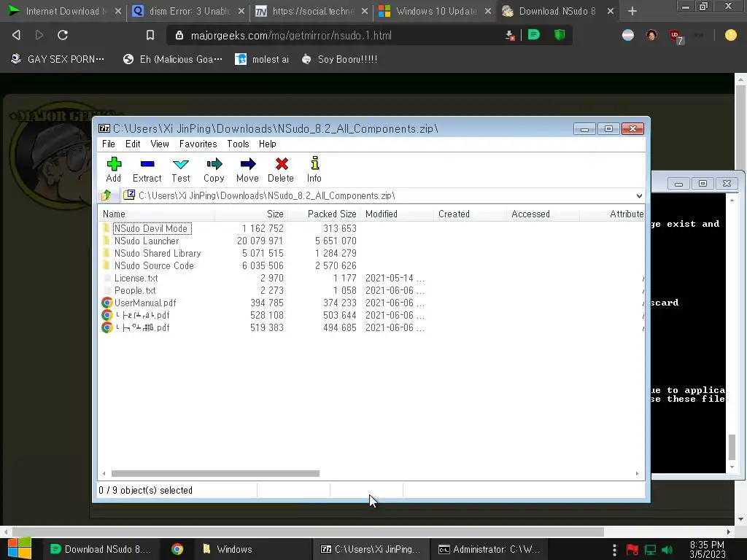
Task: Click the browser back button
Action: [16, 35]
